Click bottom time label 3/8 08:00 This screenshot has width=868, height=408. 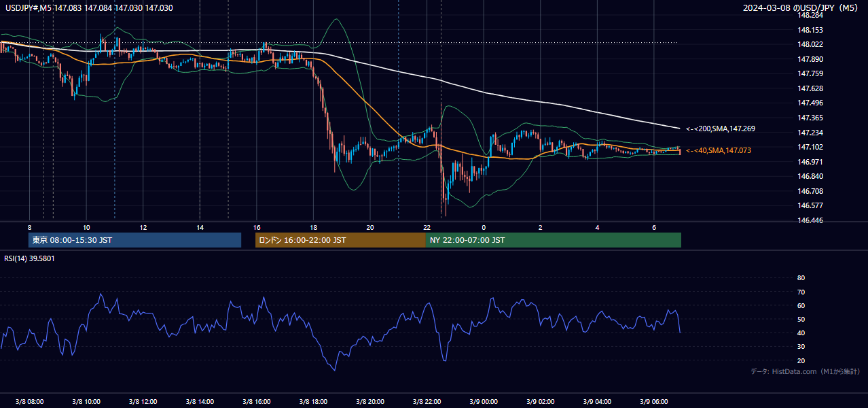pos(29,401)
